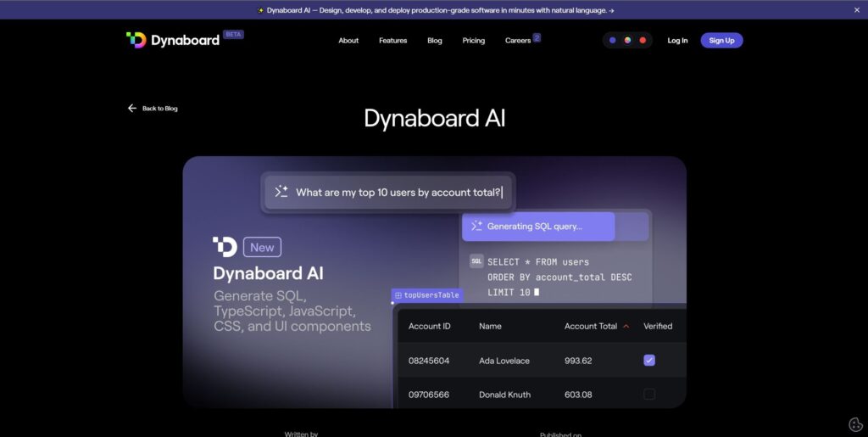Image resolution: width=868 pixels, height=437 pixels.
Task: Sort by the Account Total column arrow
Action: 626,326
